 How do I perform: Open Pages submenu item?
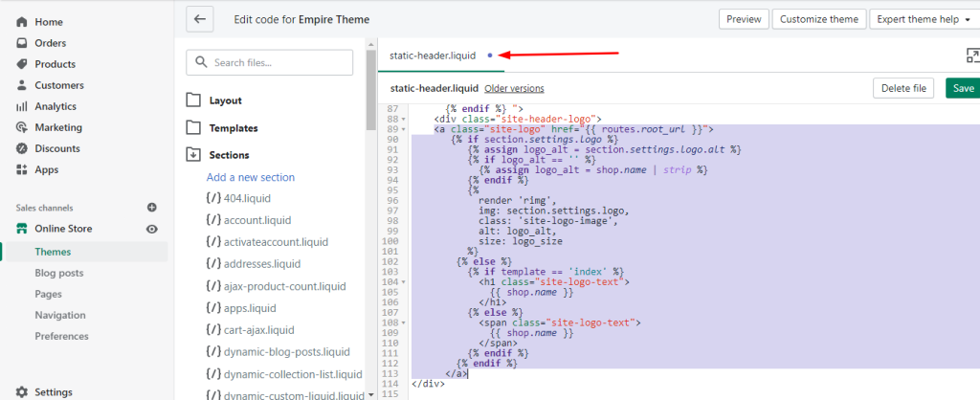coord(48,294)
